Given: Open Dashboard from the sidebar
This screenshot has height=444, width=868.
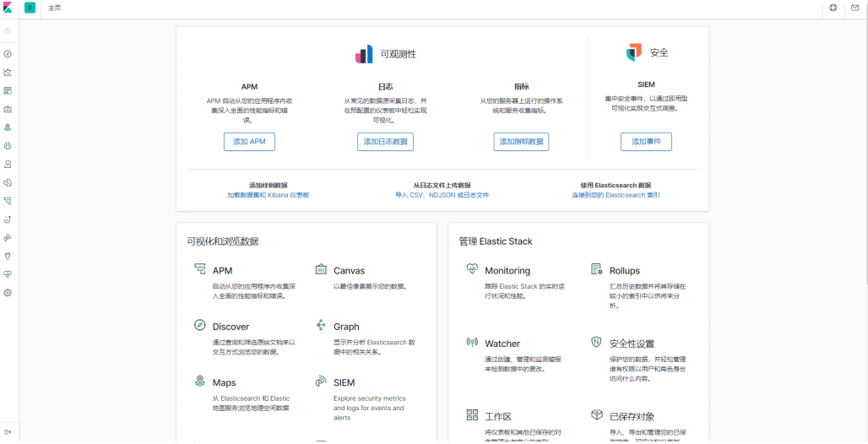Looking at the screenshot, I should (x=8, y=91).
